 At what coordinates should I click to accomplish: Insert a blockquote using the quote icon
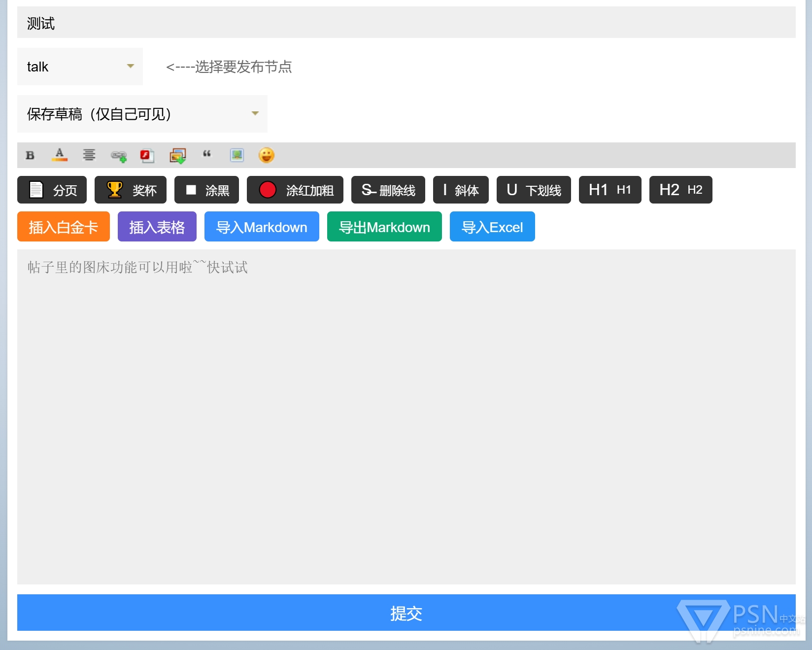(207, 154)
